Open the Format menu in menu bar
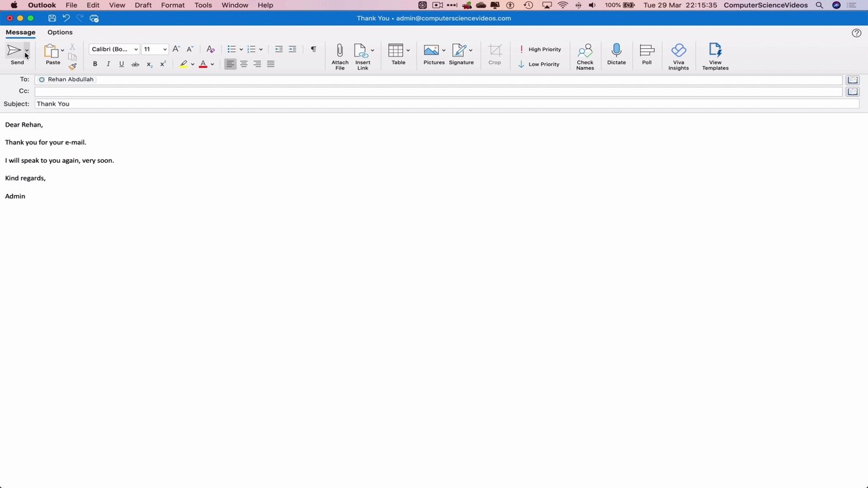This screenshot has height=488, width=868. click(x=173, y=5)
